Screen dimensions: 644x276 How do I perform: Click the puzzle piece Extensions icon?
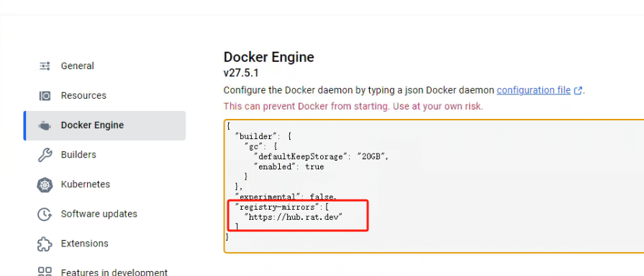45,244
